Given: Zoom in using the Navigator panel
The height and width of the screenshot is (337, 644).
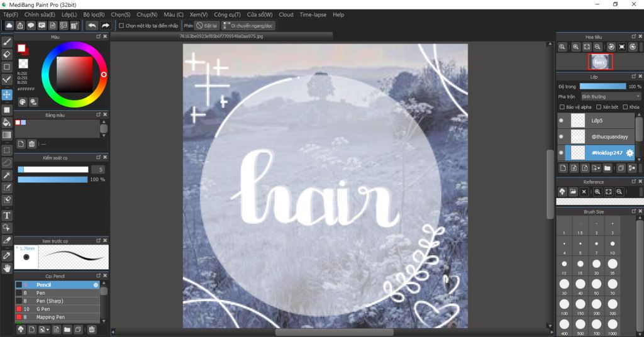Looking at the screenshot, I should (576, 47).
